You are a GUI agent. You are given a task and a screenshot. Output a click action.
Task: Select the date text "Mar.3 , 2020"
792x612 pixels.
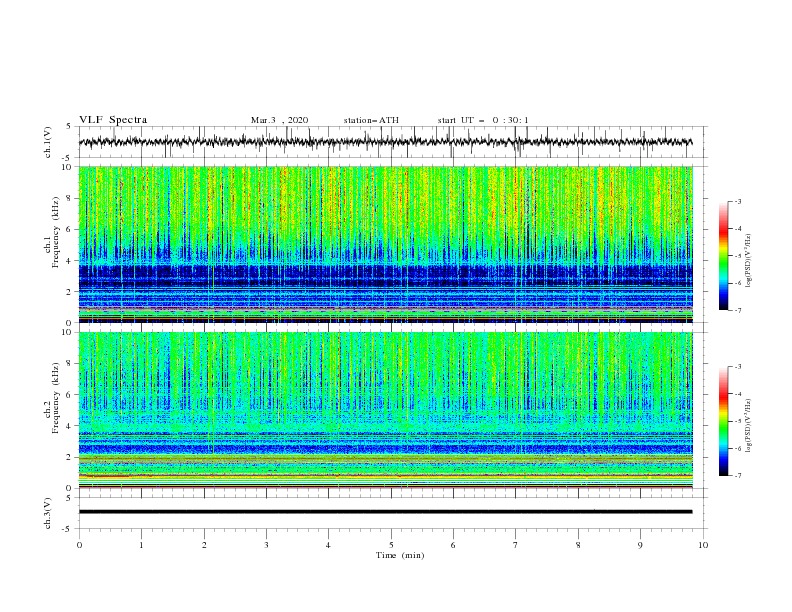(279, 120)
